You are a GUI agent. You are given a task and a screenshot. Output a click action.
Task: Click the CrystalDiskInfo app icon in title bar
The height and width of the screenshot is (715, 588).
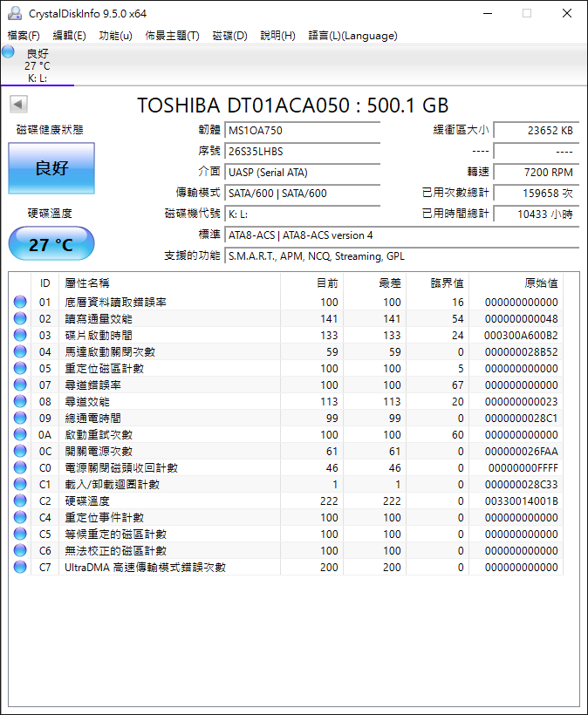click(15, 13)
